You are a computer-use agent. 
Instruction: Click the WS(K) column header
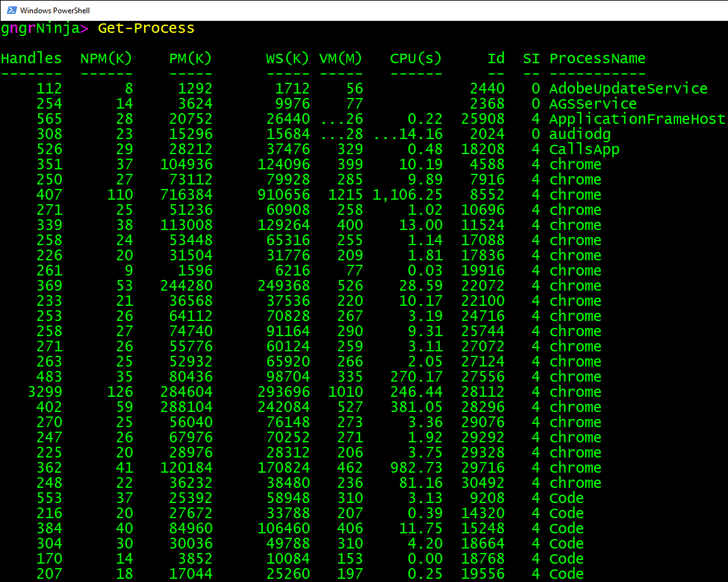pos(287,58)
